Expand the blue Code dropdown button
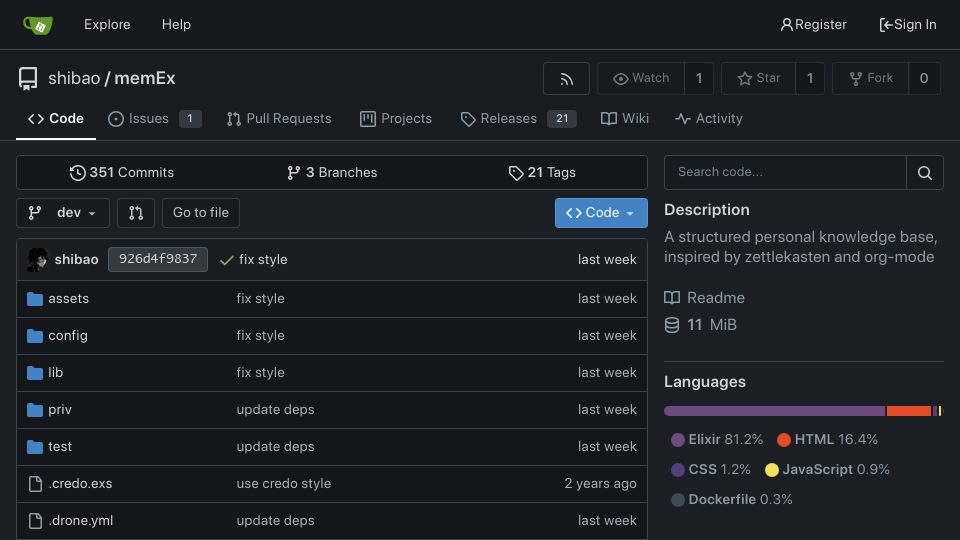Screen dimensions: 960x540 point(601,212)
